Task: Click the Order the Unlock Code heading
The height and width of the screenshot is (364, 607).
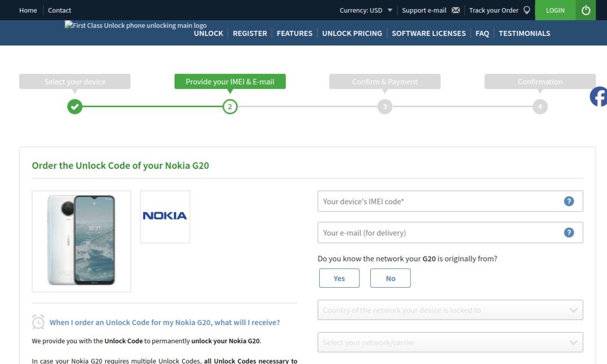Action: point(120,165)
